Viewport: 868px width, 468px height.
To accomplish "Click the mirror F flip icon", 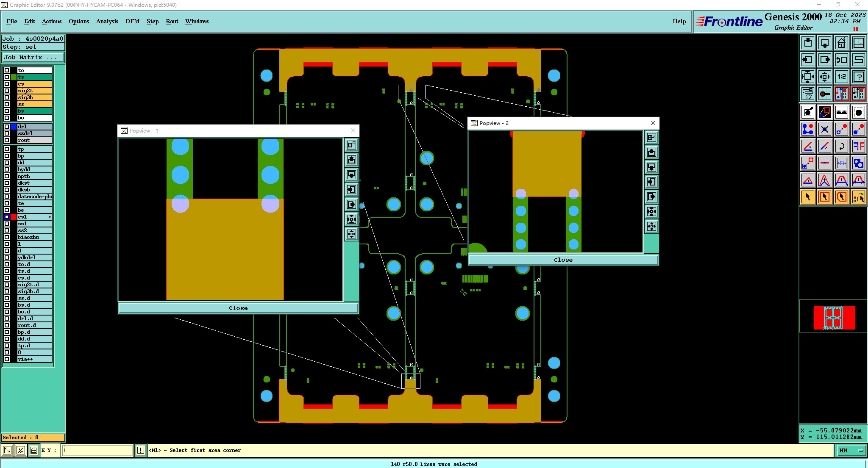I will pyautogui.click(x=858, y=147).
